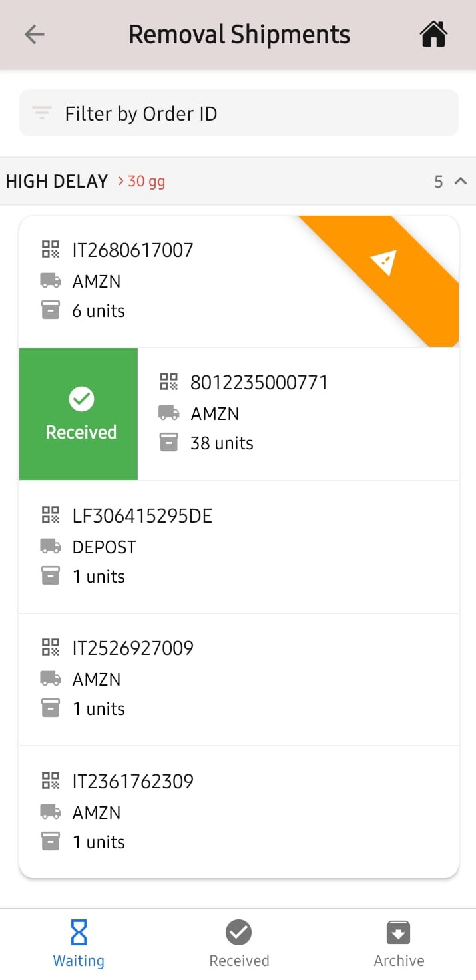Collapse the HIGH DELAY section chevron

459,180
